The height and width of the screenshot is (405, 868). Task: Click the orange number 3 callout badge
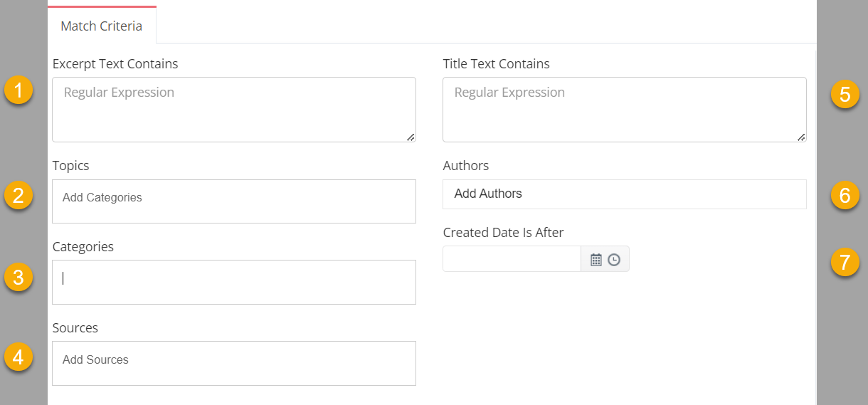click(18, 276)
